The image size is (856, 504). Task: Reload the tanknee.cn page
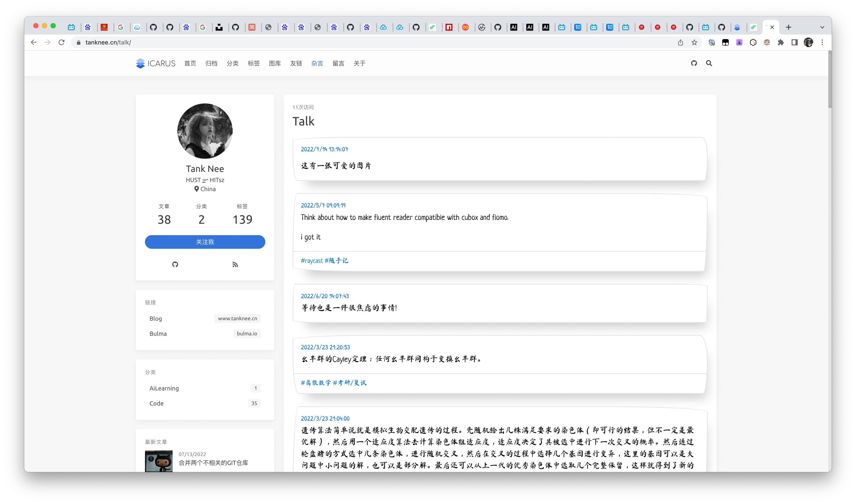click(x=62, y=42)
